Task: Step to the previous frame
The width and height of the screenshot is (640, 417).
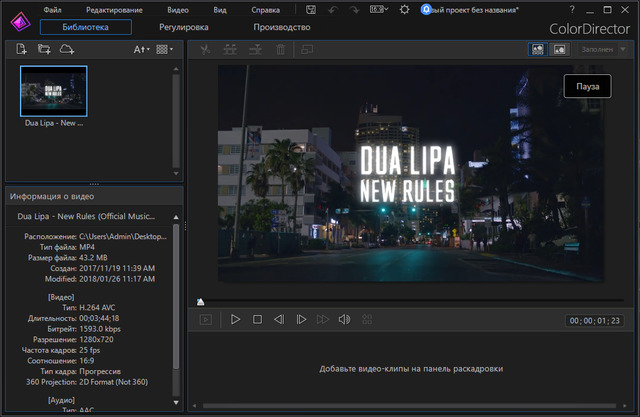Action: point(279,320)
